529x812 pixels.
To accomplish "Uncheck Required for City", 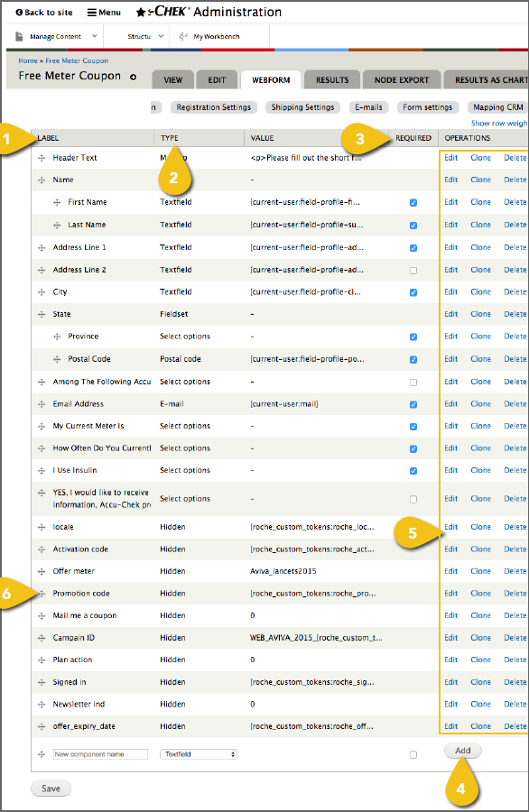I will [413, 292].
